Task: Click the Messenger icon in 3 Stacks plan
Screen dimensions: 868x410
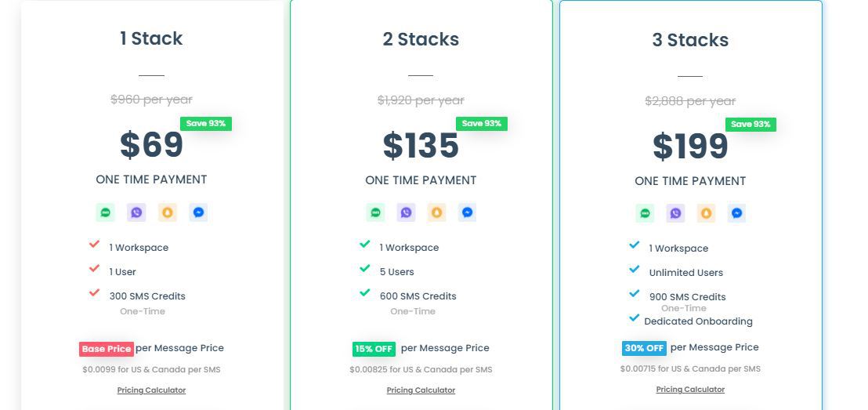Action: click(x=737, y=213)
